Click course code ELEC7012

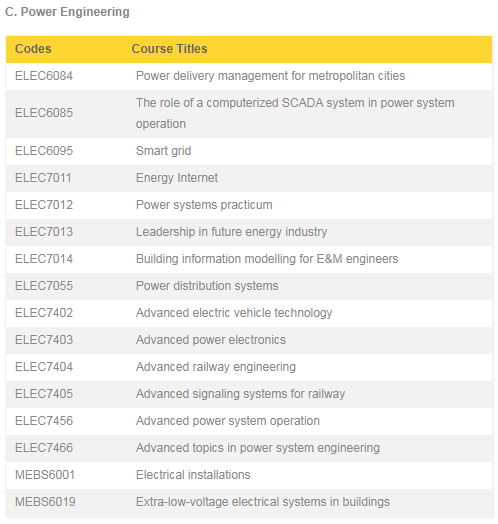(44, 205)
